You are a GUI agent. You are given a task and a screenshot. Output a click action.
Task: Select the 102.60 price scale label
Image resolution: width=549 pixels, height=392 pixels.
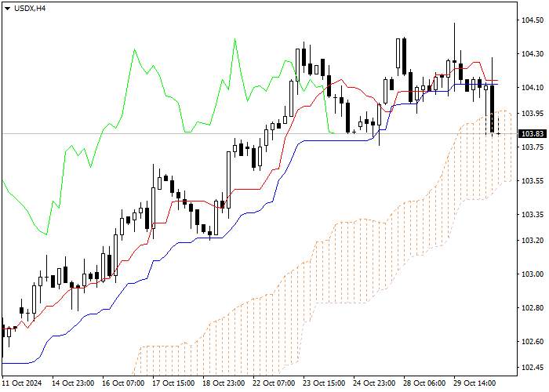(x=533, y=341)
